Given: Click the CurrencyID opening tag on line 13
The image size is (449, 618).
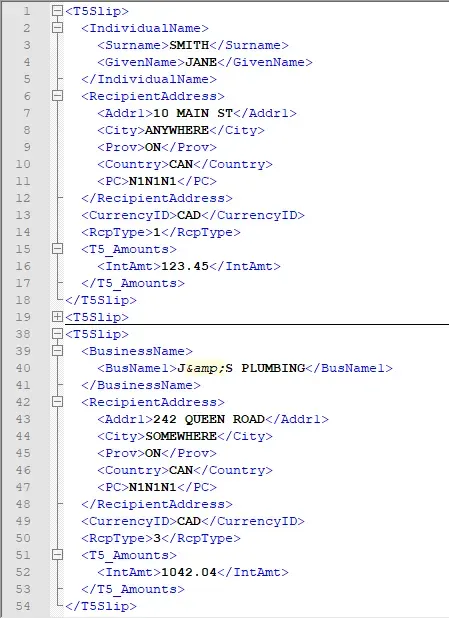Looking at the screenshot, I should click(129, 215).
